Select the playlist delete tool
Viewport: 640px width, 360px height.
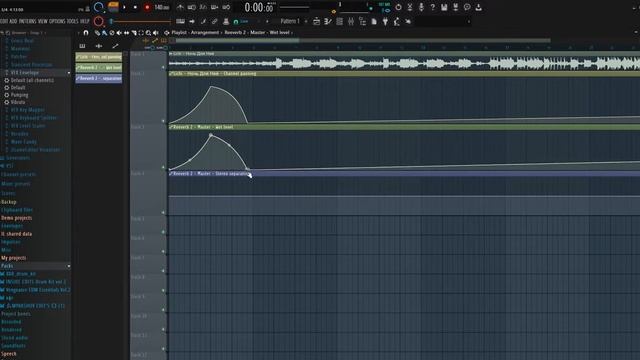112,33
